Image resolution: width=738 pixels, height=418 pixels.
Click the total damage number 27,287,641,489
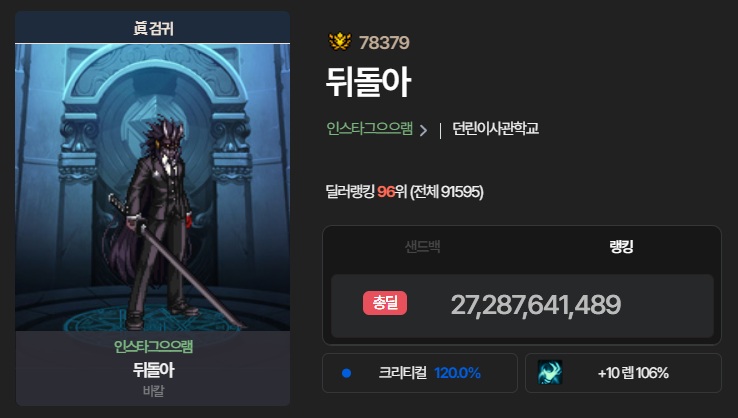tap(536, 305)
